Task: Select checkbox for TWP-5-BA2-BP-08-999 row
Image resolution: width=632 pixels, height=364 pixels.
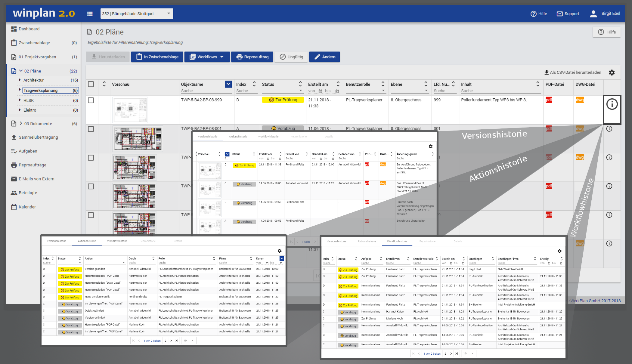Action: coord(91,100)
